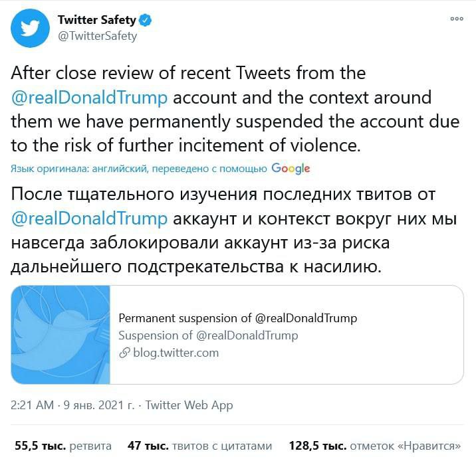View the 55,5 тыс. retweets list
Viewport: 476px width, 461px height.
(x=63, y=446)
